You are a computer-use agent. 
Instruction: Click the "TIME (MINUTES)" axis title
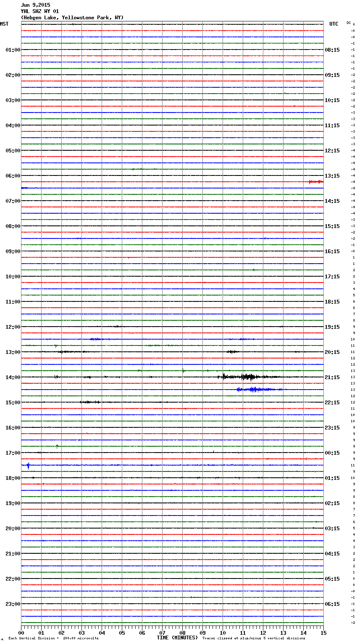(x=177, y=638)
